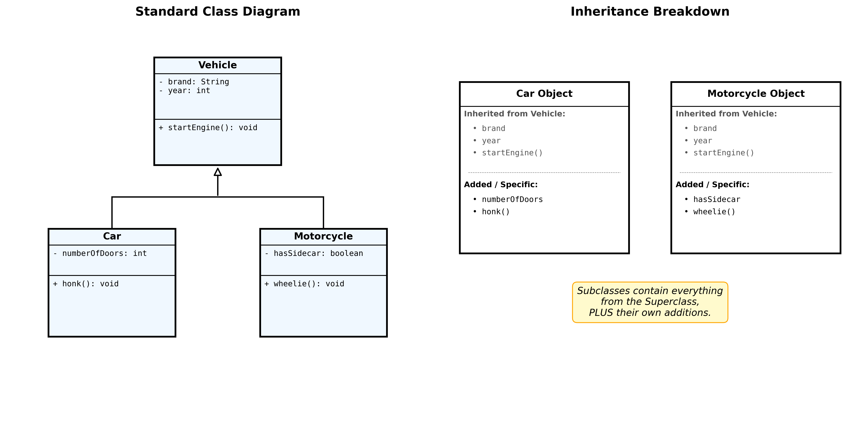Select hasSidecar: boolean attribute
Screen dimensions: 868x431
point(314,253)
